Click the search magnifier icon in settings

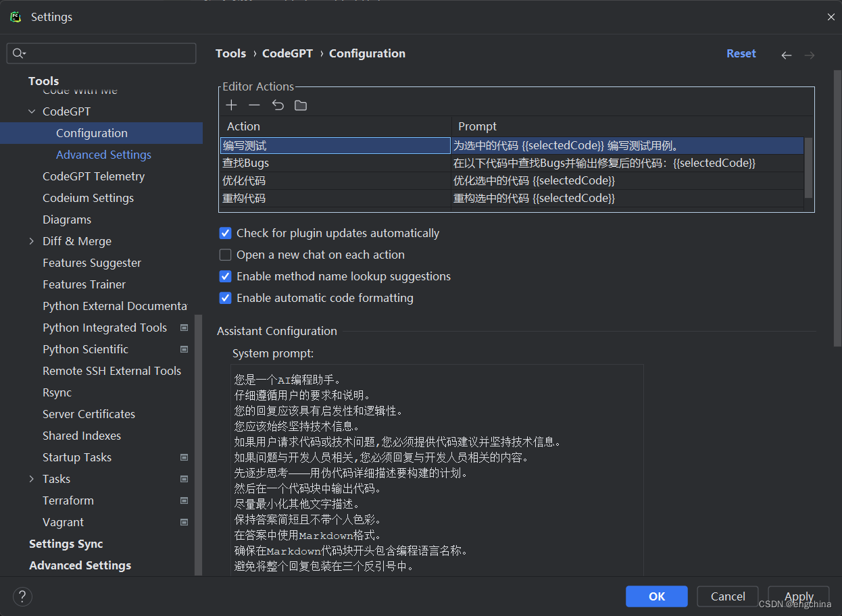click(x=18, y=53)
